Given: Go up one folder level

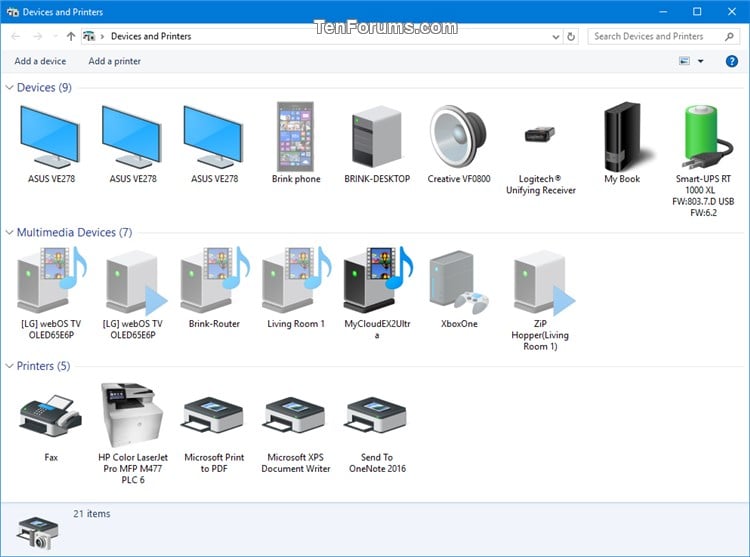Looking at the screenshot, I should [x=71, y=36].
